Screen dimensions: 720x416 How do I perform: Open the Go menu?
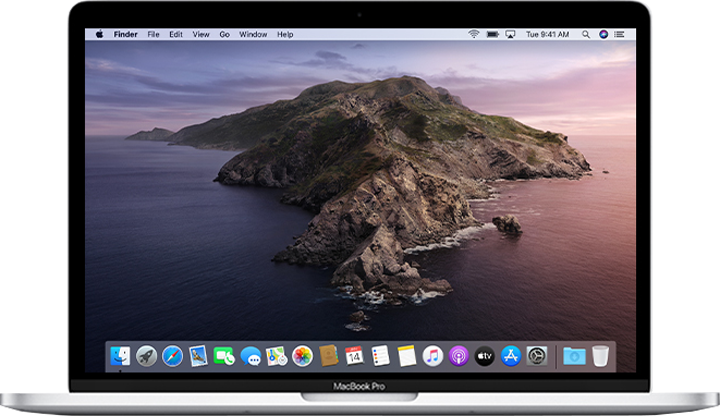click(x=224, y=34)
